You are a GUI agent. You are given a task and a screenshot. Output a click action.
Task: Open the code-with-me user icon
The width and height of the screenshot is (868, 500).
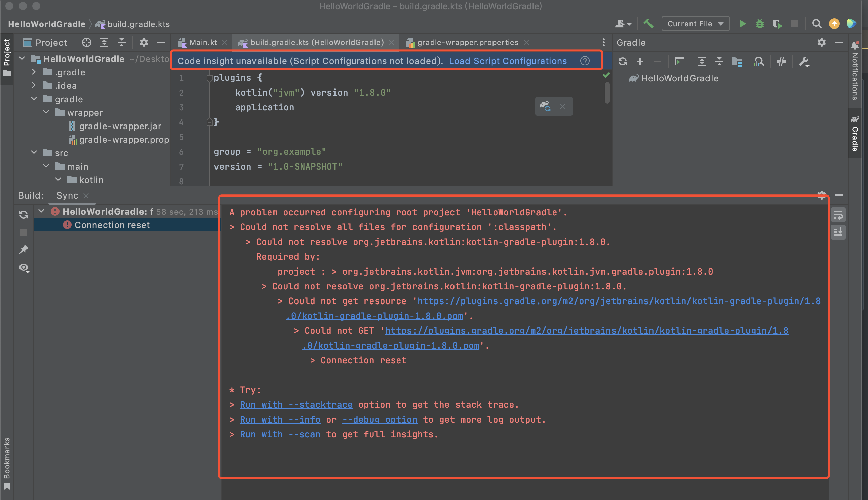click(x=623, y=24)
